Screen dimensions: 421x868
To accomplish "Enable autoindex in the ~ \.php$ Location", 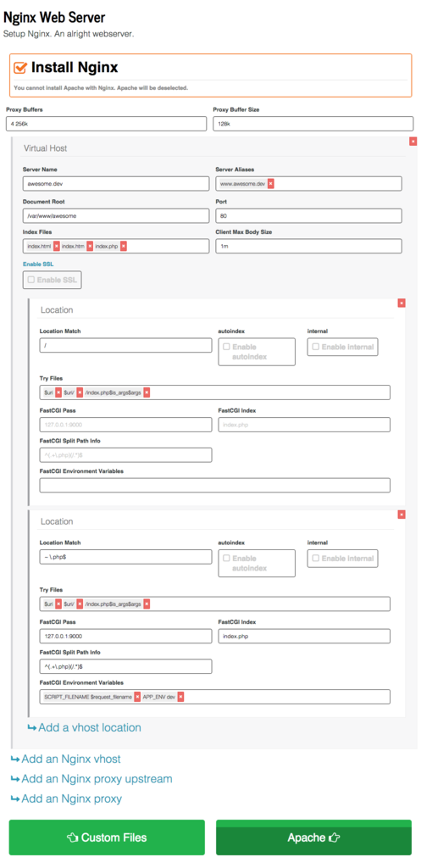I will tap(226, 559).
